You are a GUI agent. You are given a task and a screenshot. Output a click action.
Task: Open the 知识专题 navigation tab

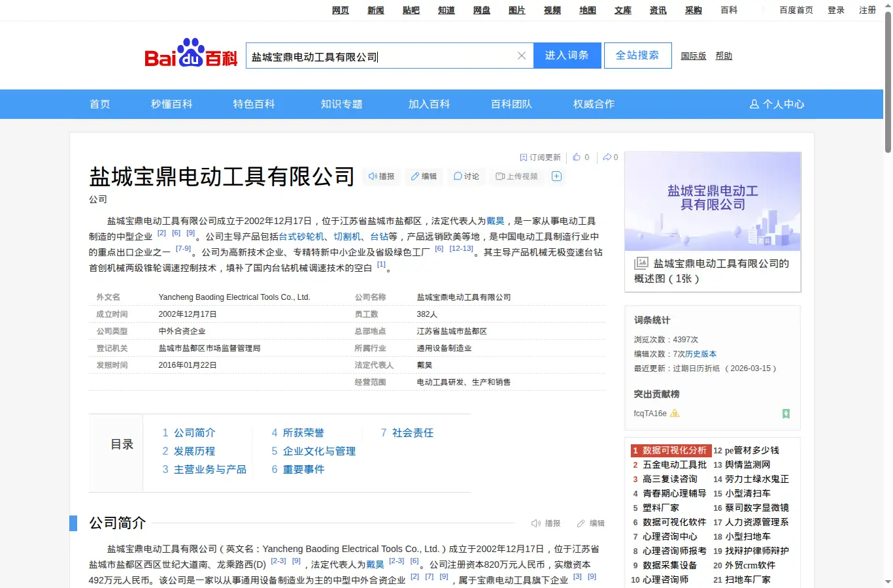point(342,104)
